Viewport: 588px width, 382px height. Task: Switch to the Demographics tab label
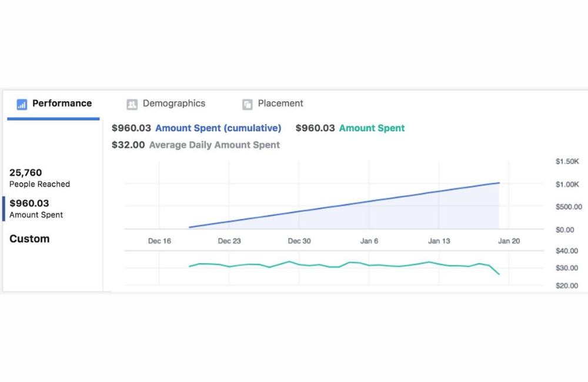pyautogui.click(x=173, y=103)
